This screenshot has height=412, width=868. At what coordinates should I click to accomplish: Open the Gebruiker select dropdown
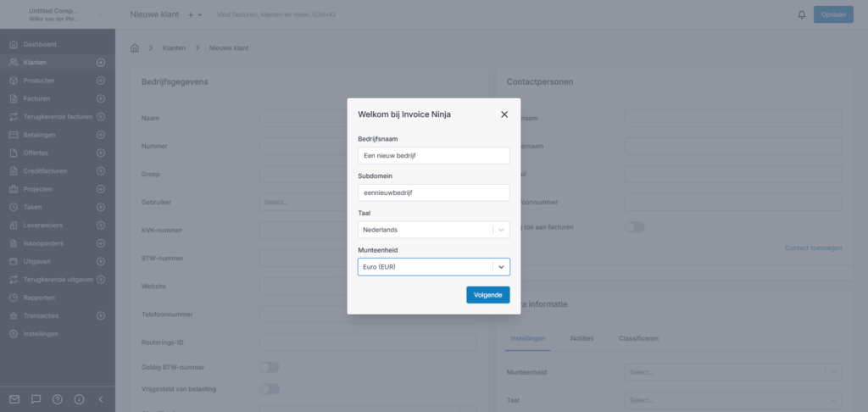(368, 202)
